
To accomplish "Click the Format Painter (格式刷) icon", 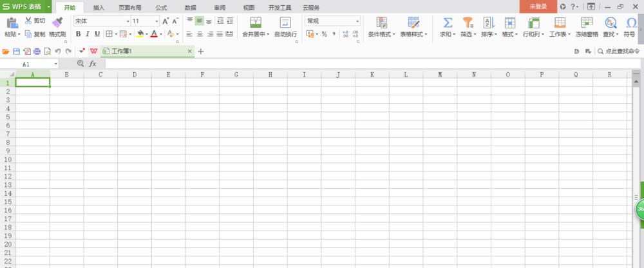I will point(57,23).
